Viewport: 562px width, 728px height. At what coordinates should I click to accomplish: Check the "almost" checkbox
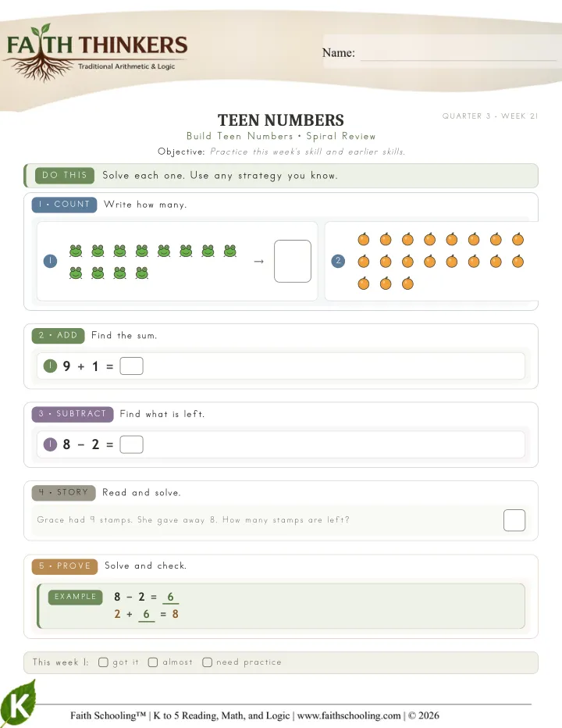click(153, 662)
